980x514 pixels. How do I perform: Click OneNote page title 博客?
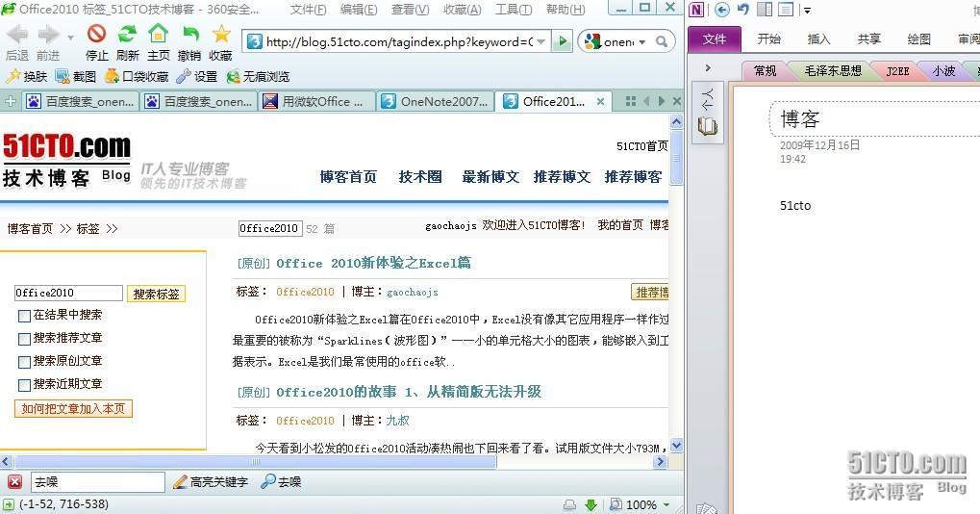point(799,118)
